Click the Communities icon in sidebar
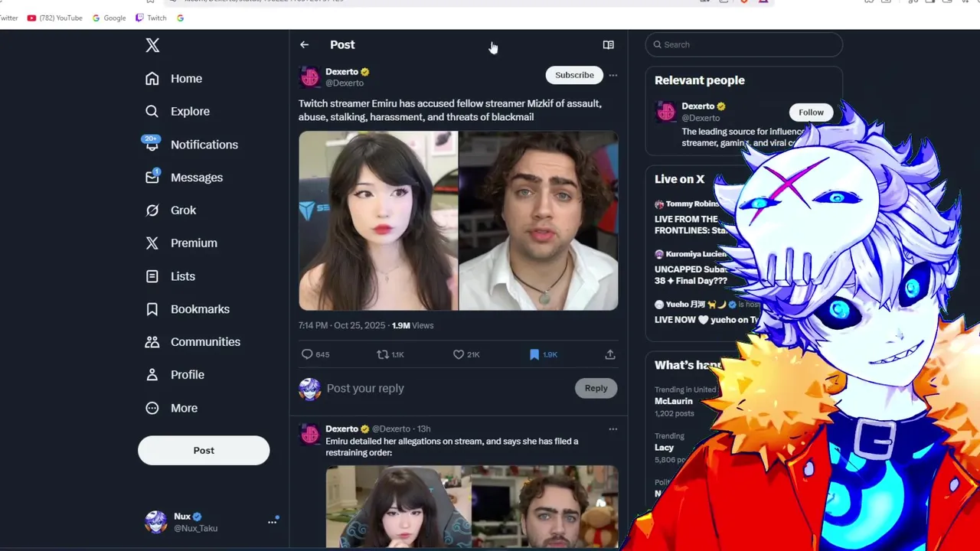 [152, 342]
